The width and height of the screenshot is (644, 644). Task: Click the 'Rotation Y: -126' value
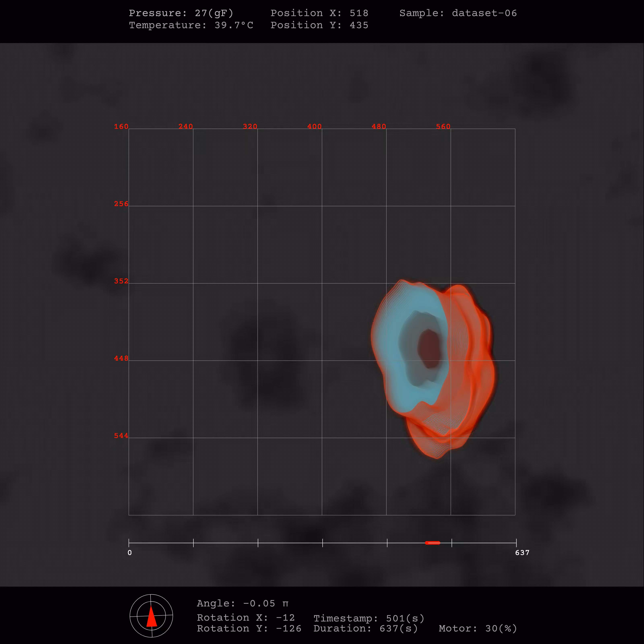coord(249,628)
